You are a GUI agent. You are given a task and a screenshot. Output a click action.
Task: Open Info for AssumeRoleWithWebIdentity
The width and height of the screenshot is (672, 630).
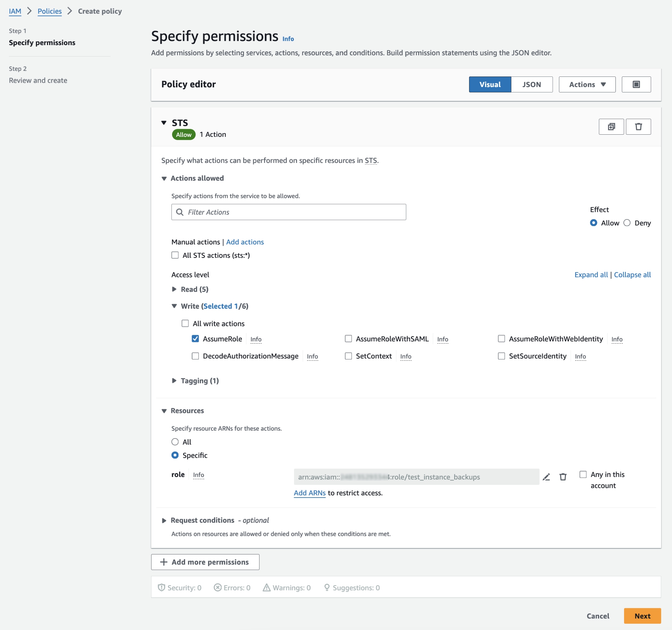(x=617, y=339)
